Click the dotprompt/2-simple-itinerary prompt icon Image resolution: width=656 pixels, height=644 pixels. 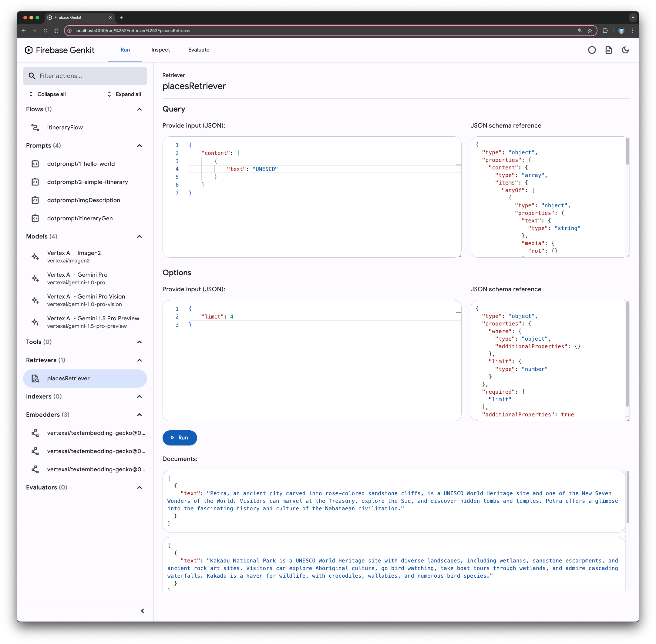pos(35,182)
